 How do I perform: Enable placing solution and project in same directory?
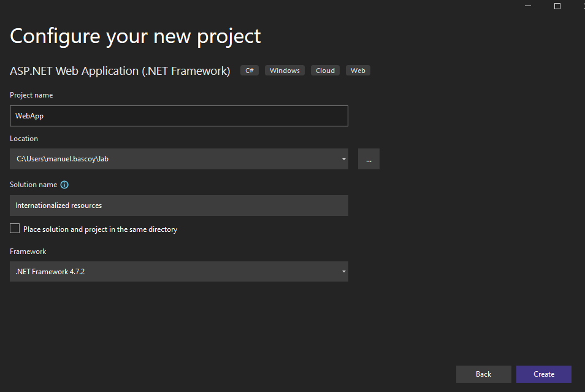point(15,229)
